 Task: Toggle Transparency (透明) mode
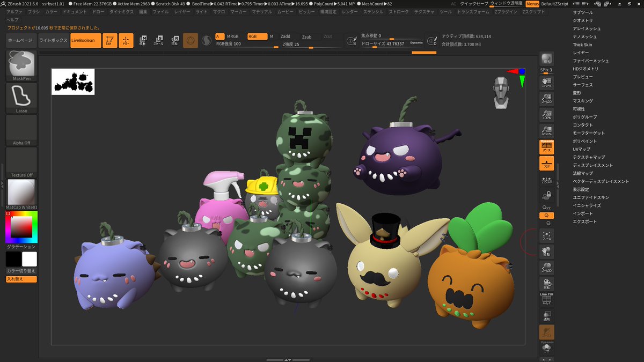[x=547, y=316]
